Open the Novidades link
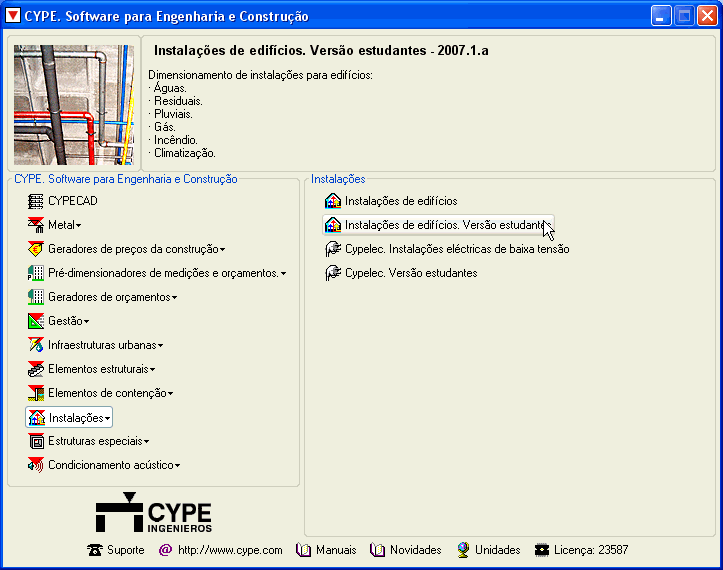723x570 pixels. pyautogui.click(x=415, y=550)
